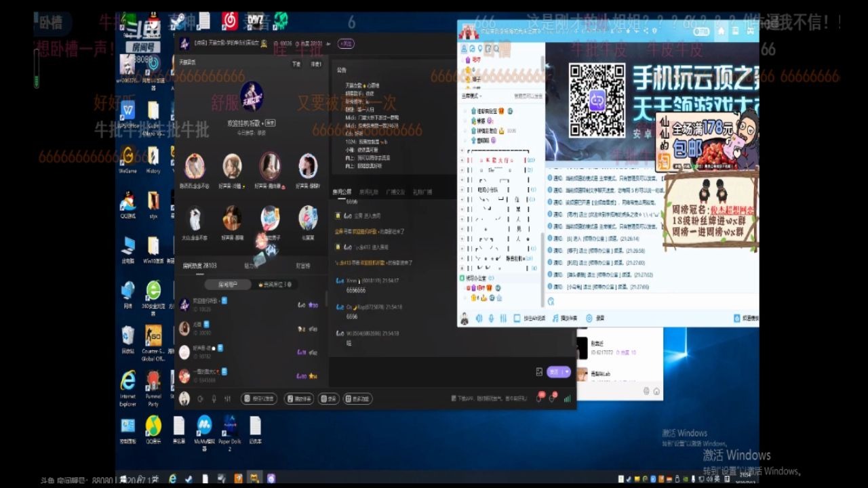Viewport: 868px width, 488px height.
Task: Toggle speaker mute in dark voice room toolbar
Action: [x=200, y=399]
